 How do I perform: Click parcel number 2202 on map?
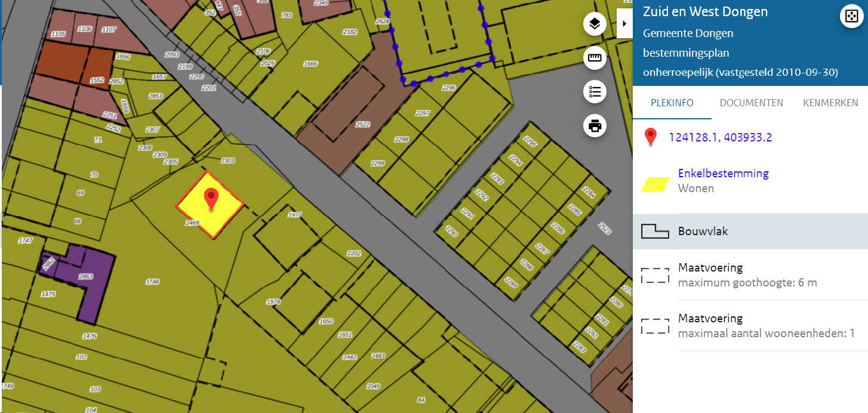[x=354, y=254]
